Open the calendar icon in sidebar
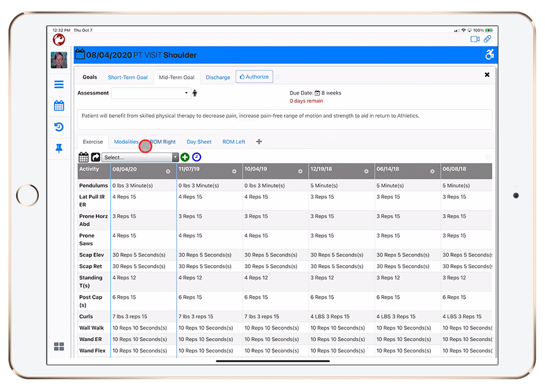Image resolution: width=545 pixels, height=392 pixels. 59,105
